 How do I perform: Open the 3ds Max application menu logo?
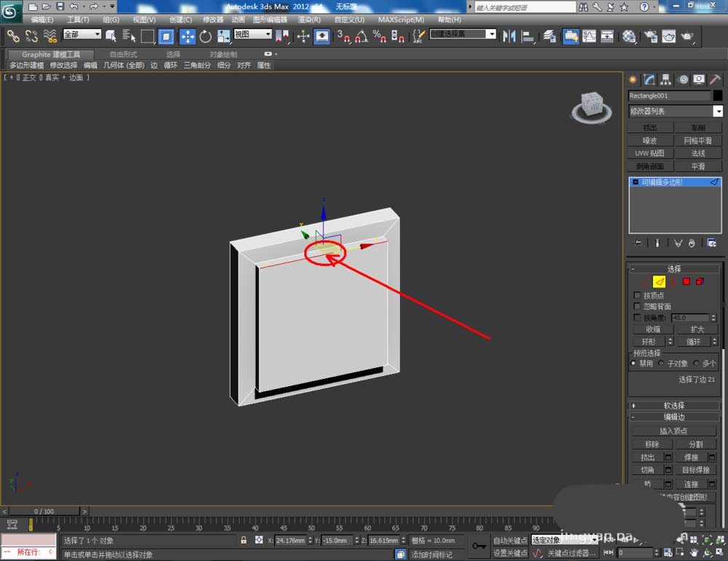pyautogui.click(x=9, y=11)
